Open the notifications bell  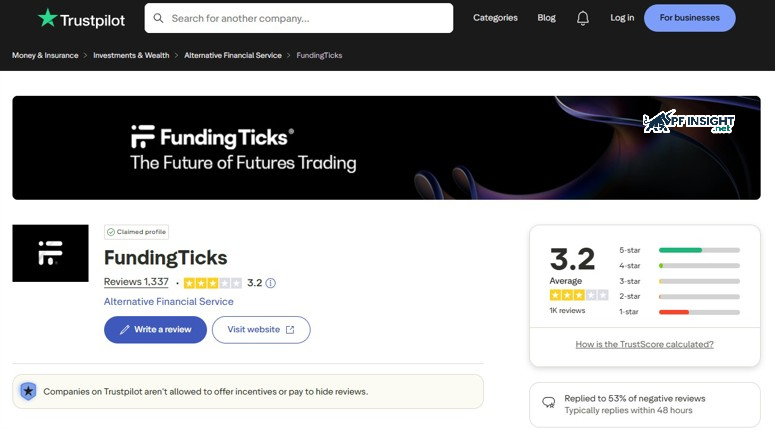(x=583, y=18)
